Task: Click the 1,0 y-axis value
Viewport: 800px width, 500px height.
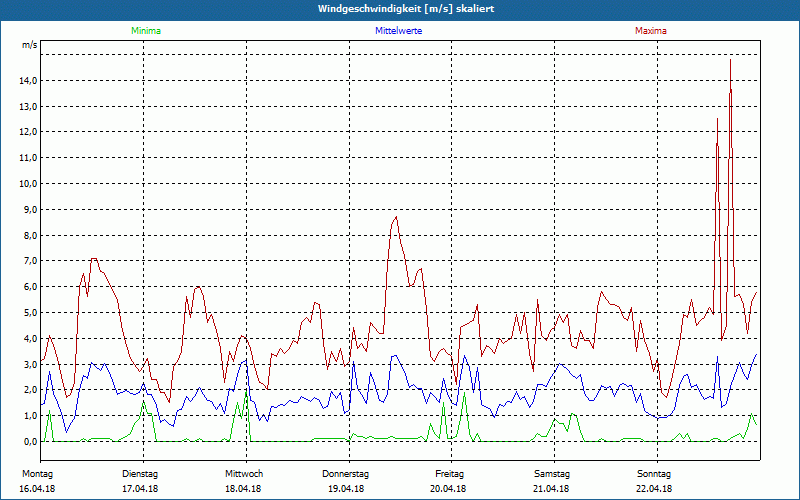Action: pos(31,416)
